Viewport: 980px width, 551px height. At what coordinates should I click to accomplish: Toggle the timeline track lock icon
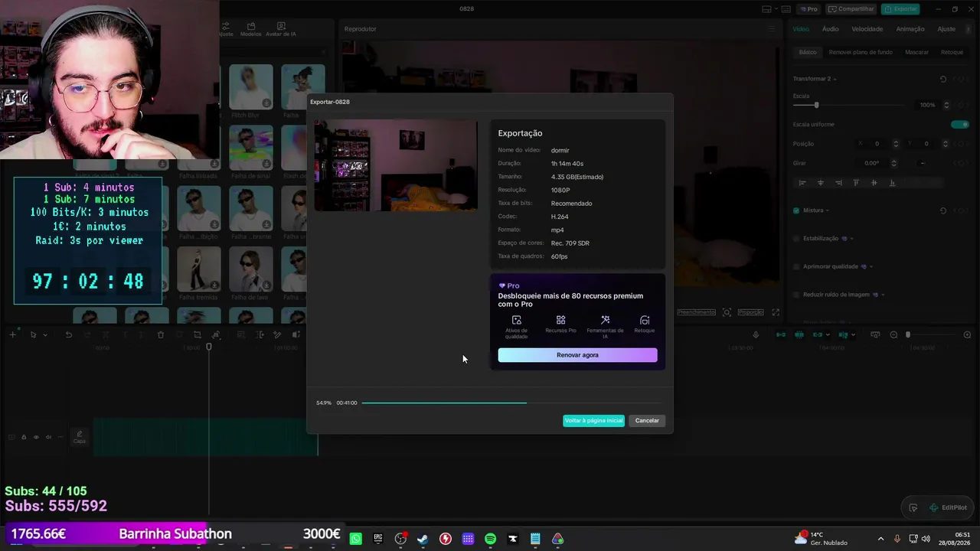24,437
